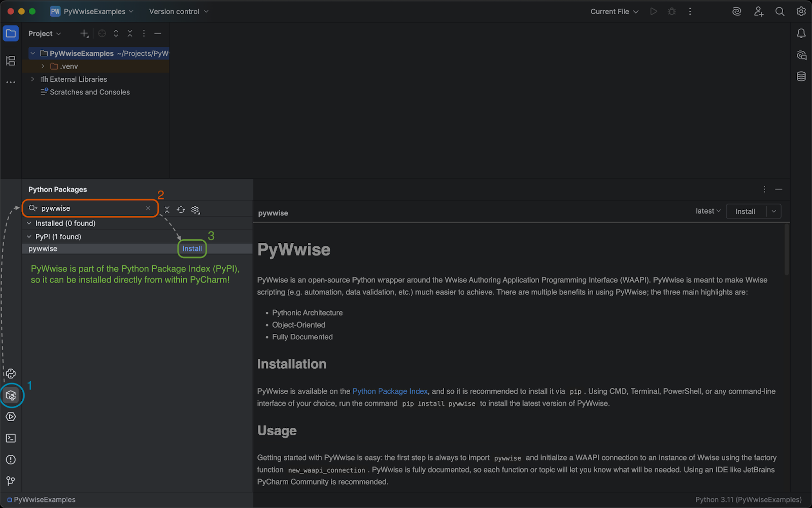
Task: Open the 'latest' version dropdown for pywwise
Action: 707,211
